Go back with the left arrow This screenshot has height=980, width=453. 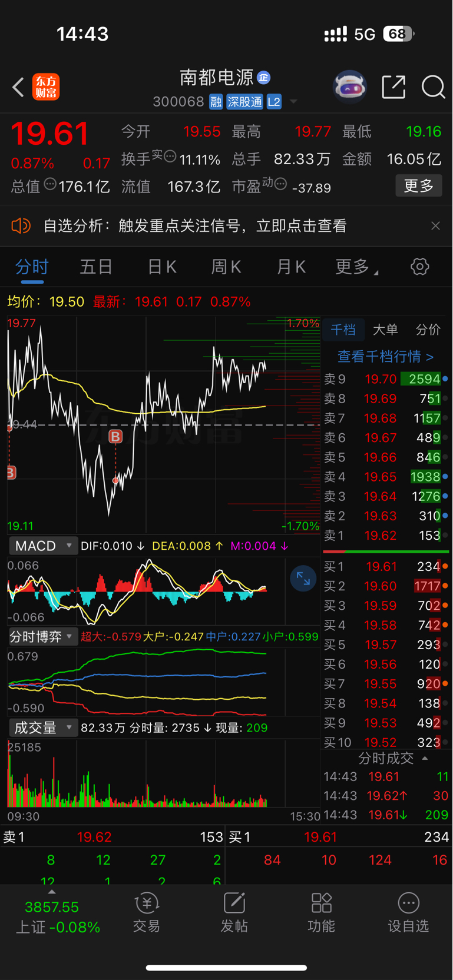[x=18, y=87]
